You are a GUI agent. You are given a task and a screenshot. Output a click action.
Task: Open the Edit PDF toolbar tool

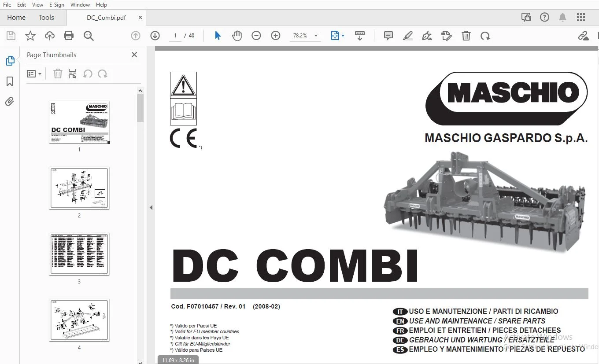pyautogui.click(x=447, y=36)
